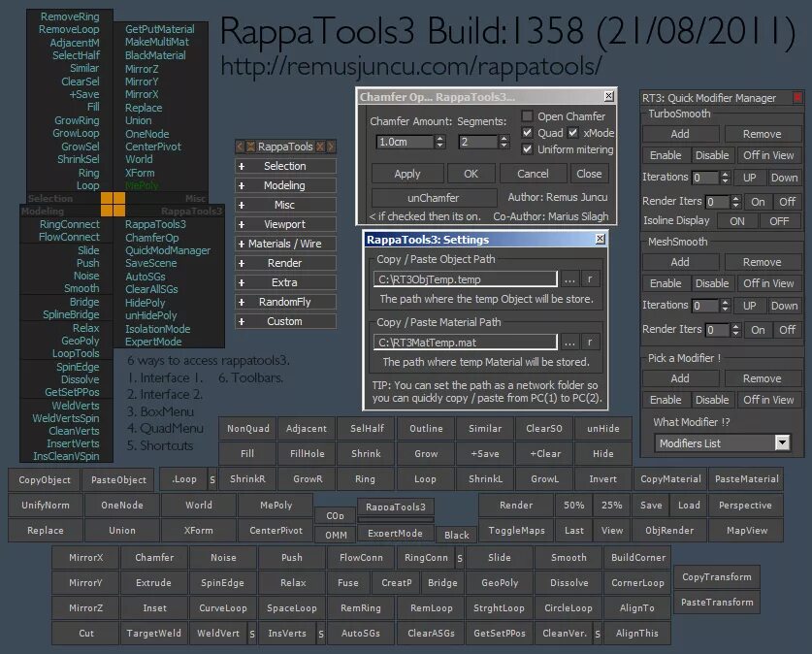Click the PasteMaterial toolbar button
Screen dimensions: 812x654
coord(746,479)
